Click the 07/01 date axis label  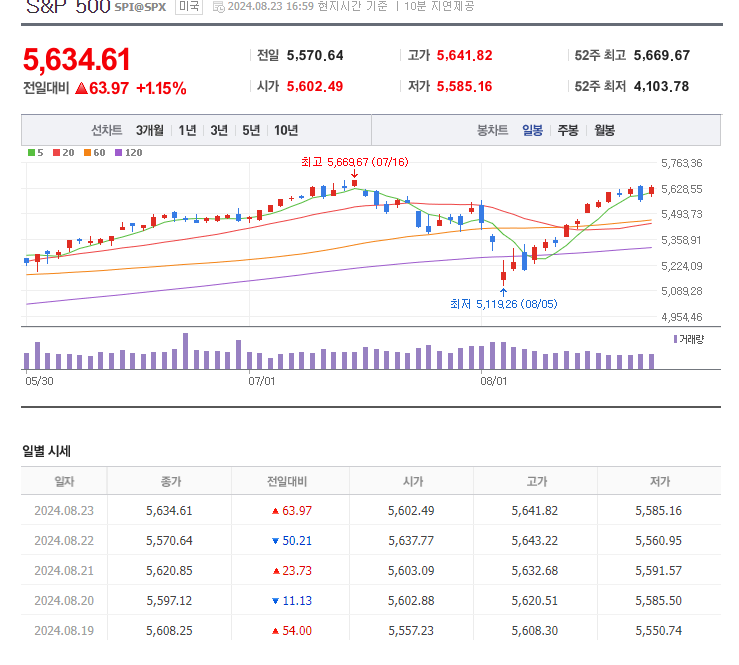click(262, 381)
